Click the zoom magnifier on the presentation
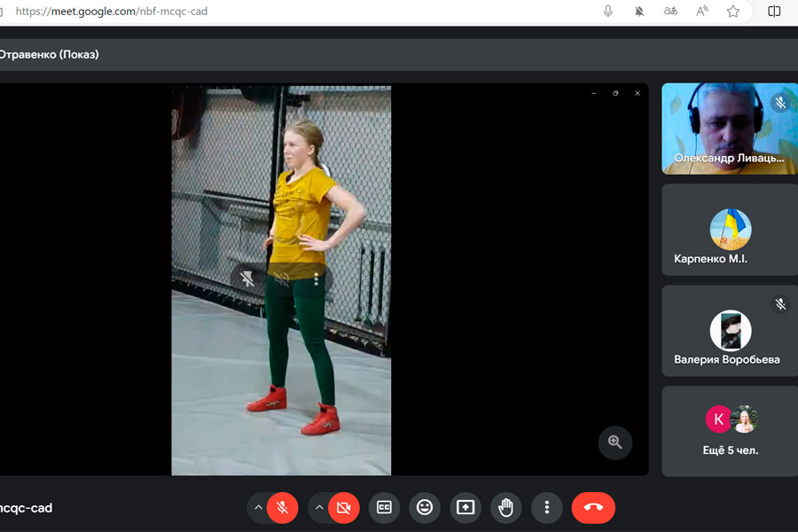This screenshot has height=532, width=798. coord(614,442)
